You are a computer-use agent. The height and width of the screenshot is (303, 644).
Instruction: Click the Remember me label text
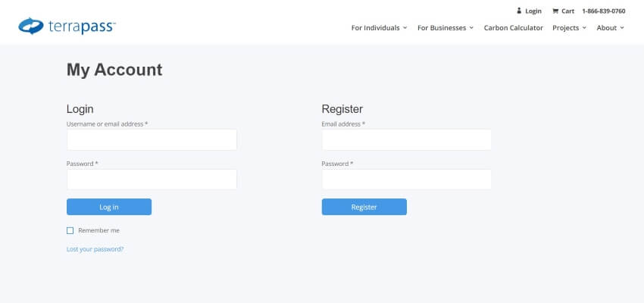pyautogui.click(x=98, y=231)
